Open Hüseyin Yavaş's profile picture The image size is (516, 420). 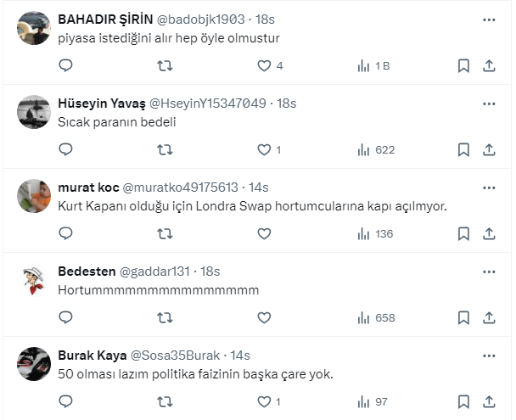[x=34, y=112]
